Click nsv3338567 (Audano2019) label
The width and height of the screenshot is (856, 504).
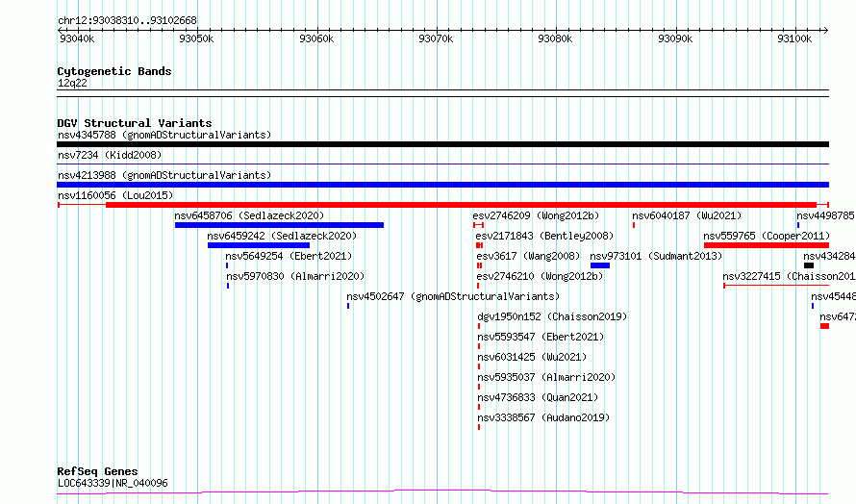point(543,417)
